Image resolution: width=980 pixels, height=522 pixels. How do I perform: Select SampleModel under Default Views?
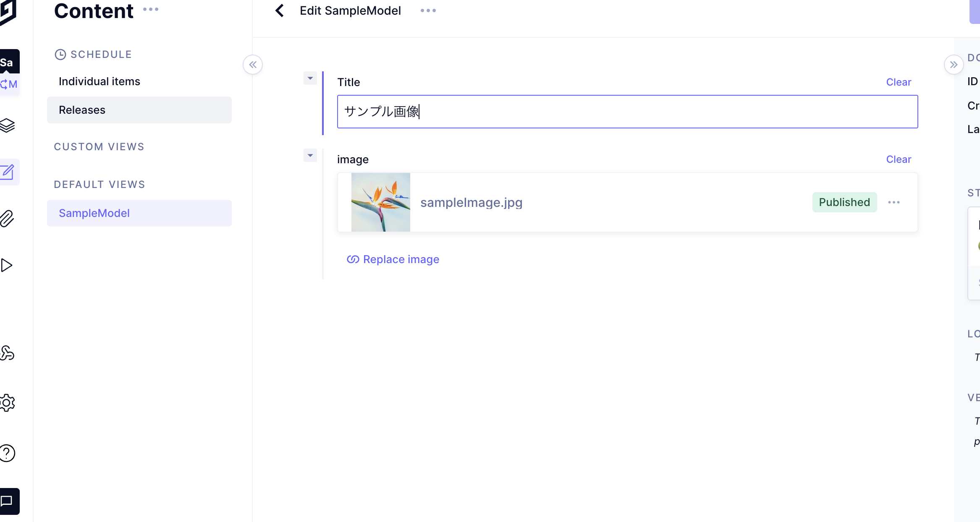[x=139, y=213]
